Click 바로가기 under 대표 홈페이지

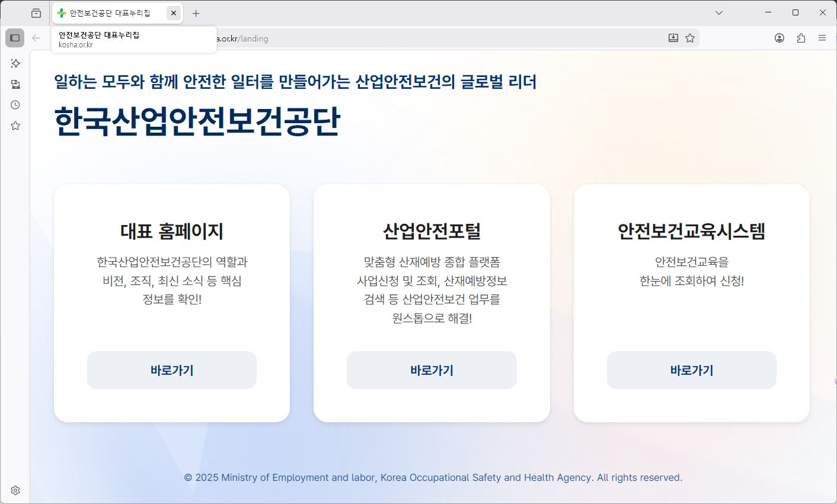pos(172,370)
